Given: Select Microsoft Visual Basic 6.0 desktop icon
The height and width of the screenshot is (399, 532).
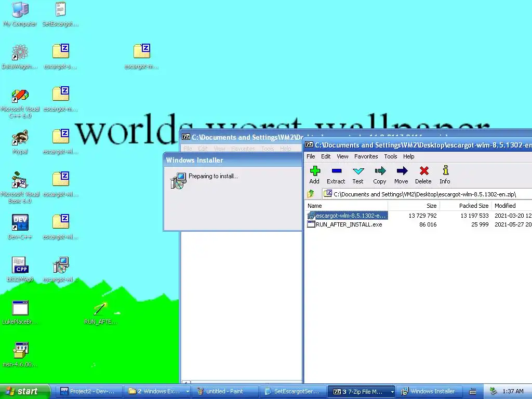Looking at the screenshot, I should click(20, 188).
